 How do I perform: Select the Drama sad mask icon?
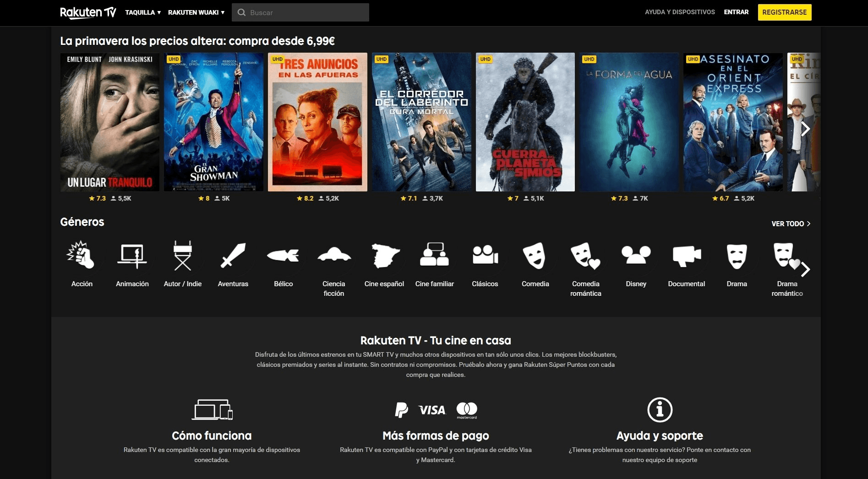737,256
